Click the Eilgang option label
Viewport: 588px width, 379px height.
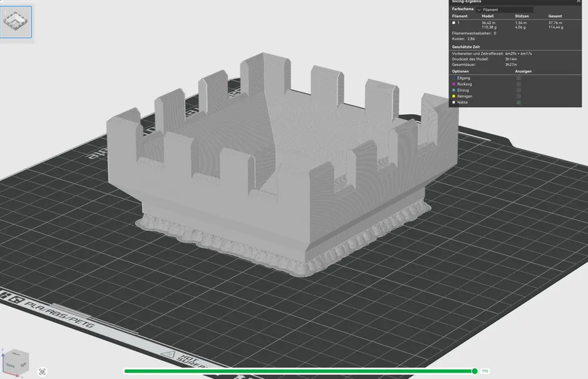pos(463,78)
